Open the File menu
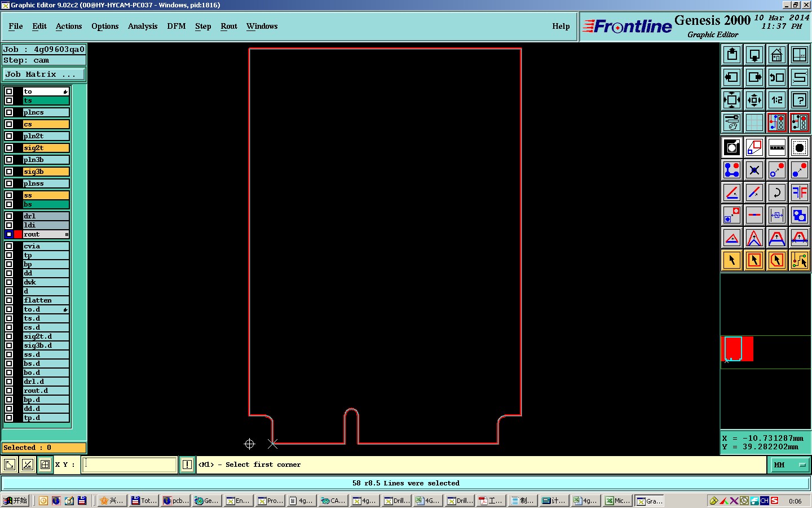This screenshot has width=812, height=508. click(16, 27)
